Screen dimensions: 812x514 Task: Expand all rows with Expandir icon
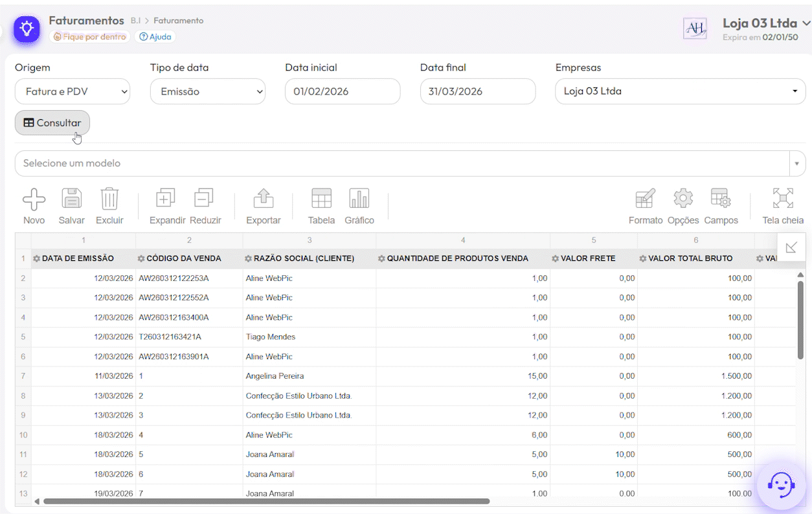tap(166, 199)
